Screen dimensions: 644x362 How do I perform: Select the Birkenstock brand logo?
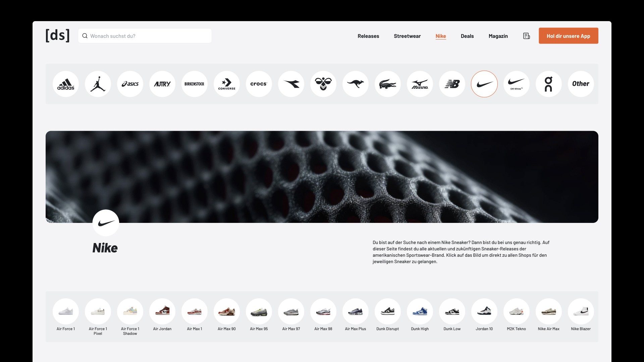[195, 84]
